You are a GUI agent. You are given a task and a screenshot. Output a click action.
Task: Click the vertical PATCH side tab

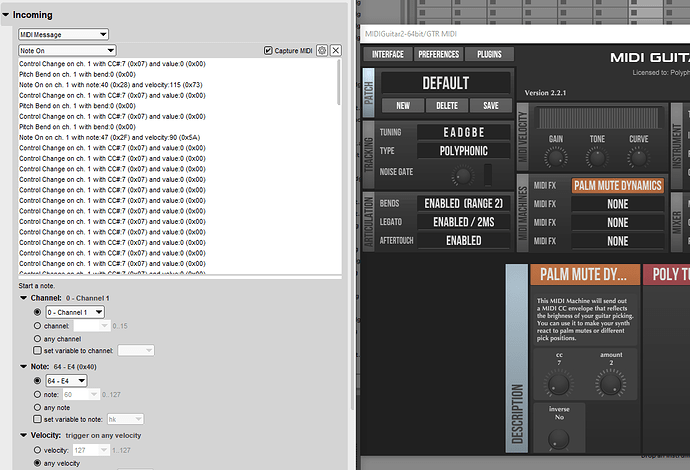(x=369, y=93)
